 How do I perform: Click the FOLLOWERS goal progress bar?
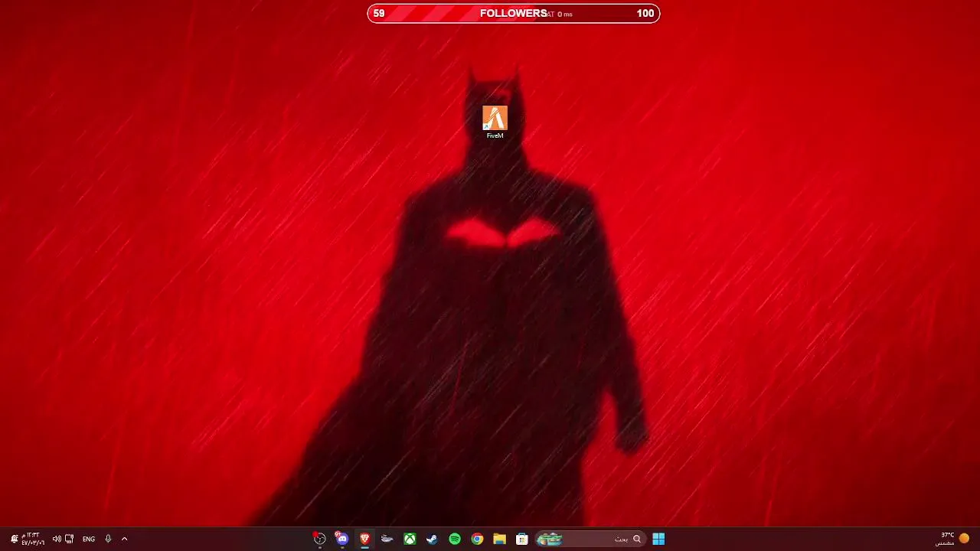tap(514, 13)
